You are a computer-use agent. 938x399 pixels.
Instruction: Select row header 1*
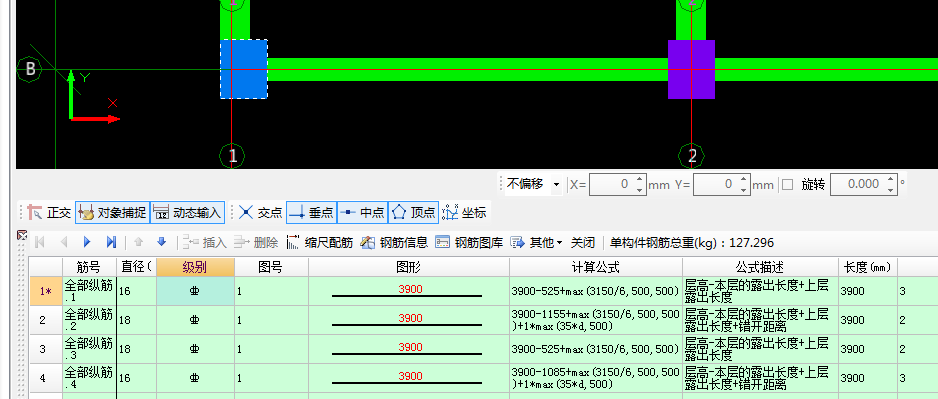tap(46, 291)
